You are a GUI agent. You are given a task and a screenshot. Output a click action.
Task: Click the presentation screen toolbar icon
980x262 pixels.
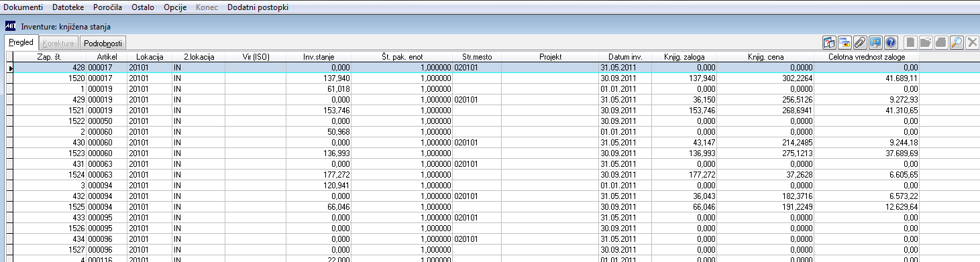pyautogui.click(x=875, y=42)
